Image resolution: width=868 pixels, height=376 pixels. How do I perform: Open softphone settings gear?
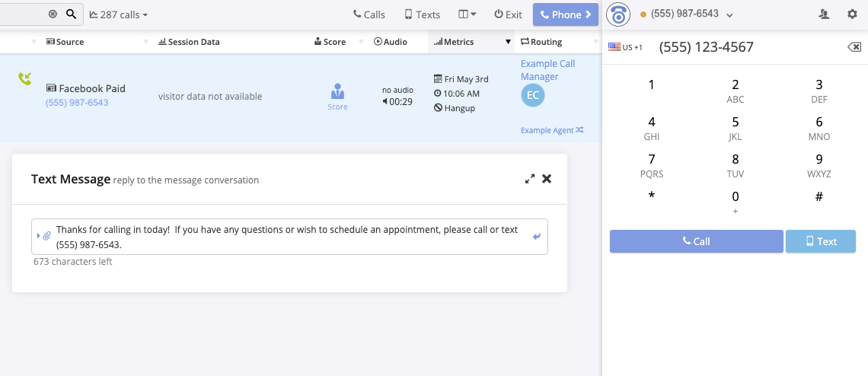tap(852, 14)
